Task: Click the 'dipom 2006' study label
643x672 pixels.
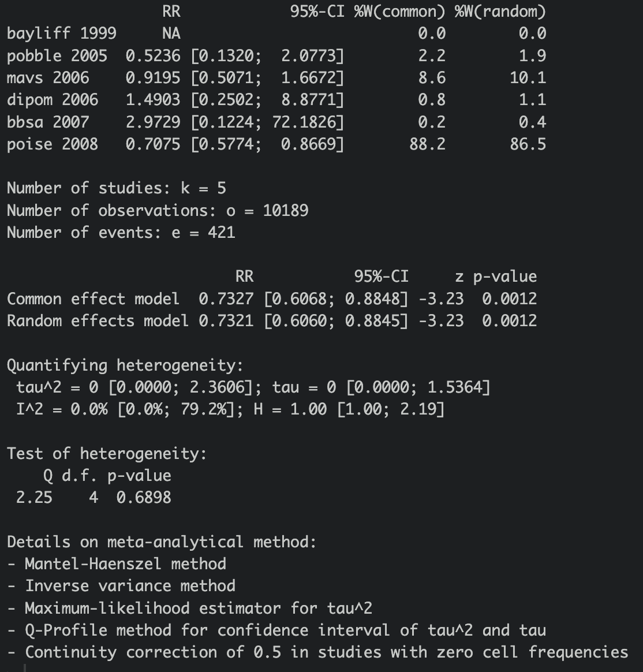Action: pos(53,100)
